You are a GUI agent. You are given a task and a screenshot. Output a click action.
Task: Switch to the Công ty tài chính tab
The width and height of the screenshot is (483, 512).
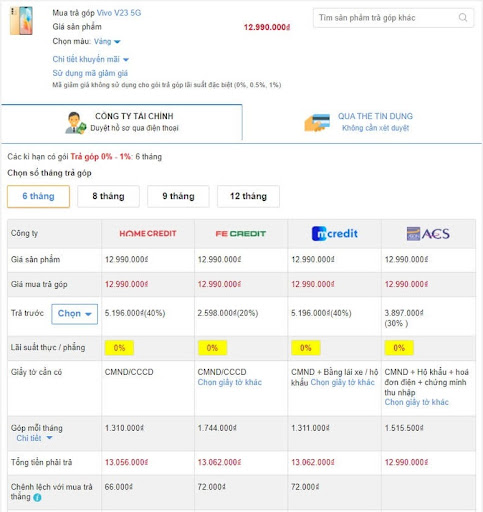point(122,122)
